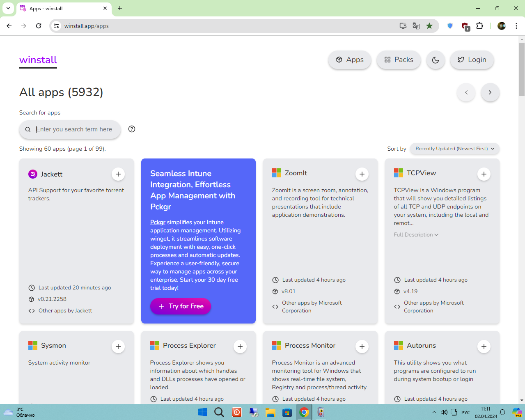Expand TCPView Full Description
The image size is (525, 420).
(416, 235)
